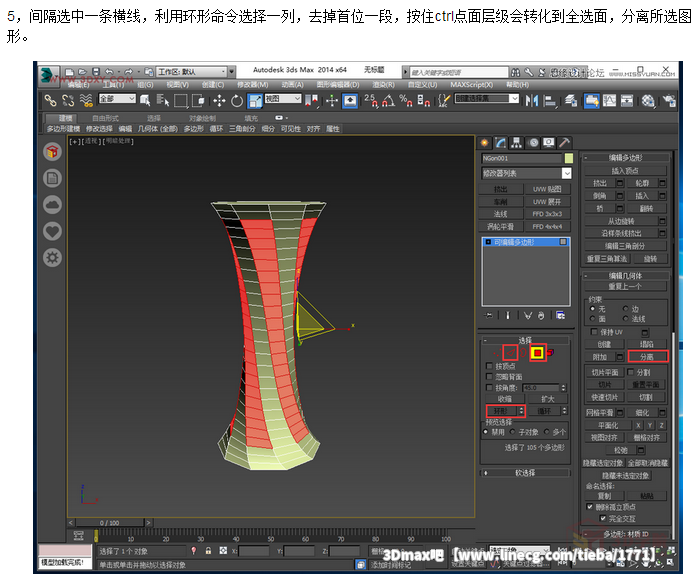The image size is (695, 574).
Task: Collapse the 编辑几何体 rollout
Action: point(626,276)
